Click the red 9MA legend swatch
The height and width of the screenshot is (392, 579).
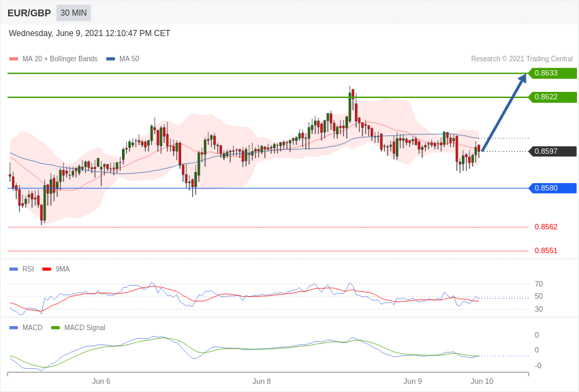click(x=47, y=269)
